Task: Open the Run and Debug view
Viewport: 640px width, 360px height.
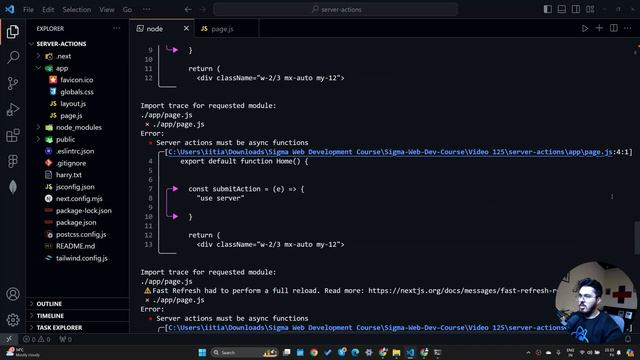Action: [13, 109]
